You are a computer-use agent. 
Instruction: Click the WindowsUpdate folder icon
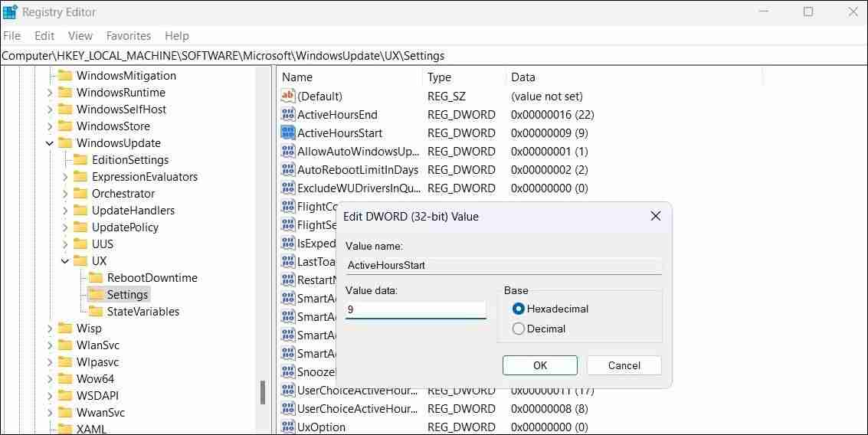tap(65, 142)
